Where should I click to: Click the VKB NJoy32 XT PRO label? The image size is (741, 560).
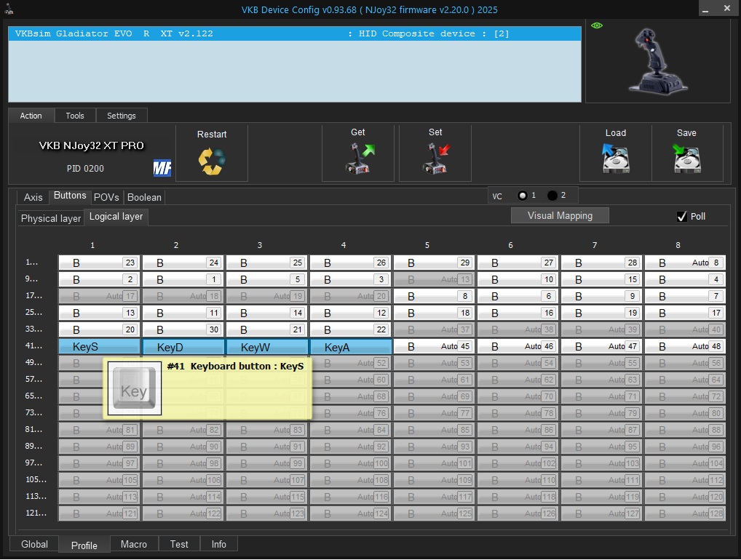click(91, 145)
